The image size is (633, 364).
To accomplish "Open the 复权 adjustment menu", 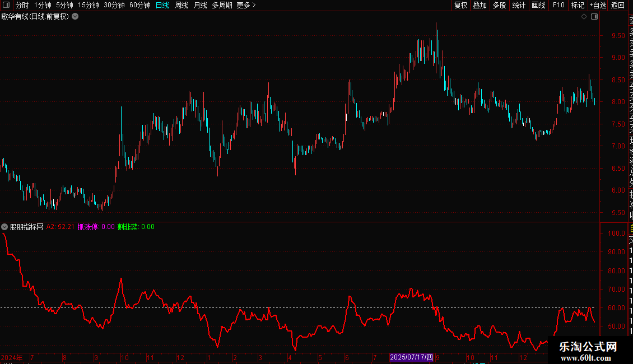I will point(460,5).
